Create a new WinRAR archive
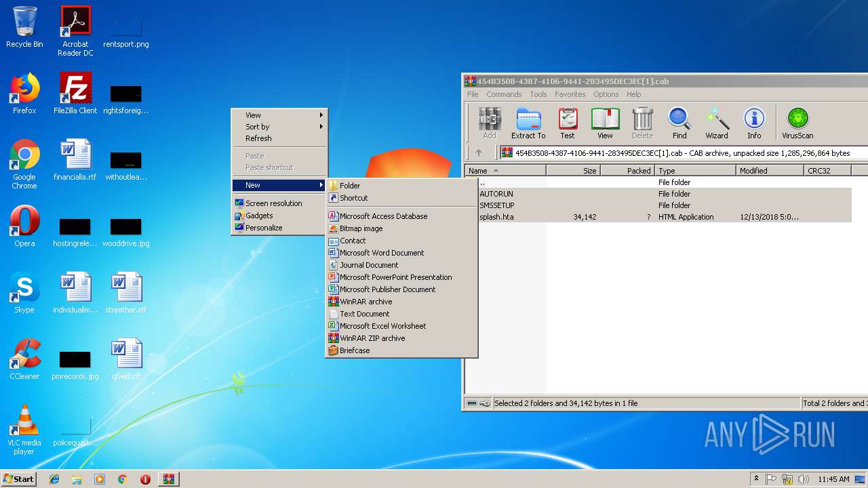This screenshot has width=868, height=488. (x=401, y=302)
